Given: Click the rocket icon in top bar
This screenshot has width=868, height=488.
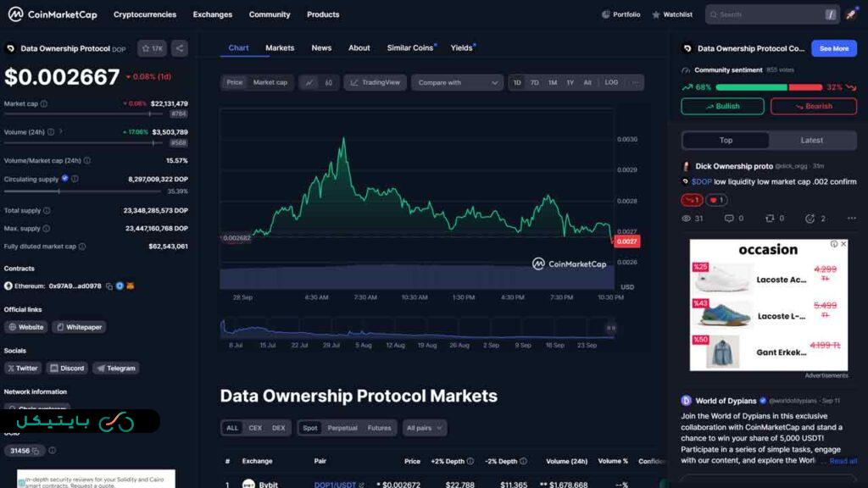Looking at the screenshot, I should (851, 14).
